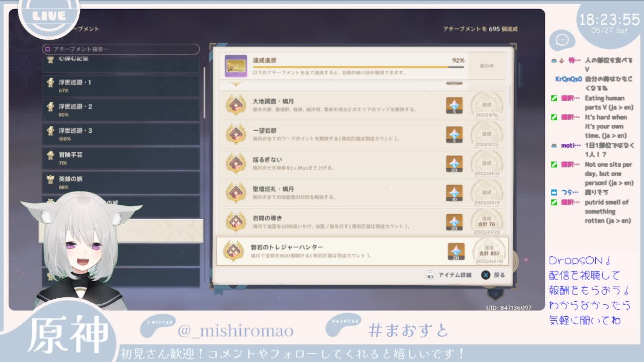Screen dimensions: 644x362
Task: Click trophy icon next to 冒険手芸
Action: tap(50, 155)
